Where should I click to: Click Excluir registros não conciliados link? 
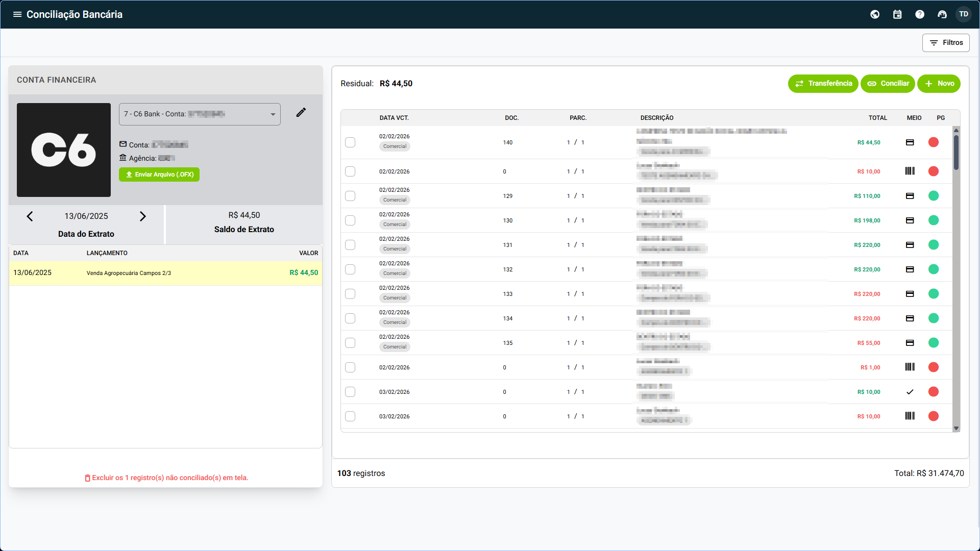pos(166,478)
